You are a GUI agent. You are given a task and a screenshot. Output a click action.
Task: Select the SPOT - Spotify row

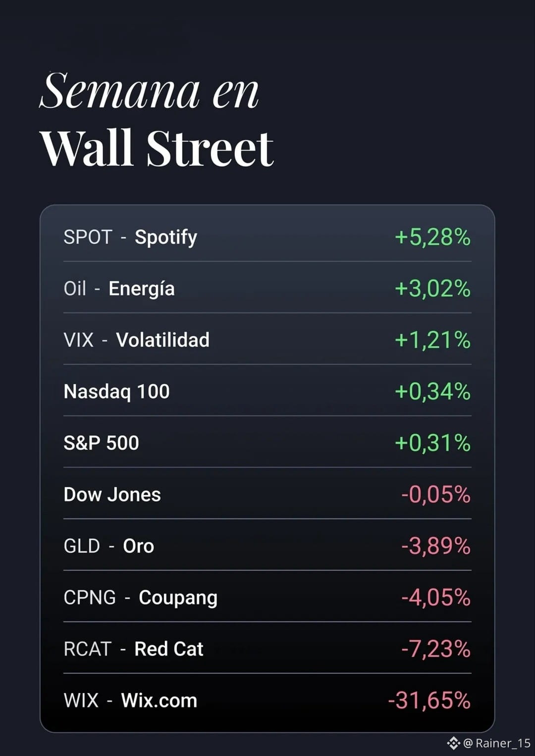(x=267, y=237)
